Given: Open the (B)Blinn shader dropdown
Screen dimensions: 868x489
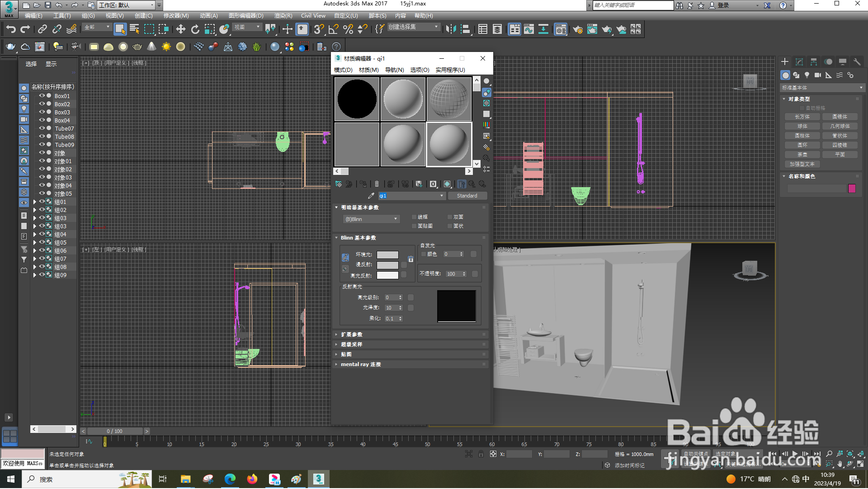Looking at the screenshot, I should (x=371, y=219).
